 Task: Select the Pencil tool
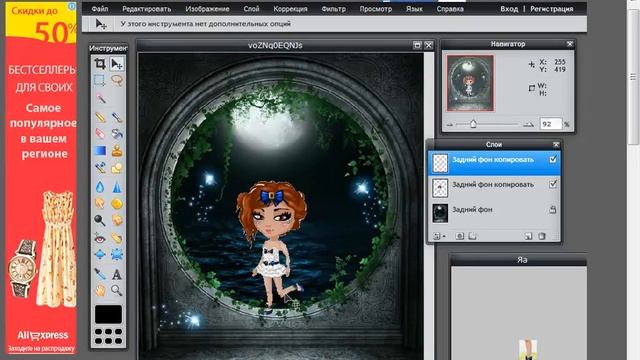pyautogui.click(x=100, y=117)
